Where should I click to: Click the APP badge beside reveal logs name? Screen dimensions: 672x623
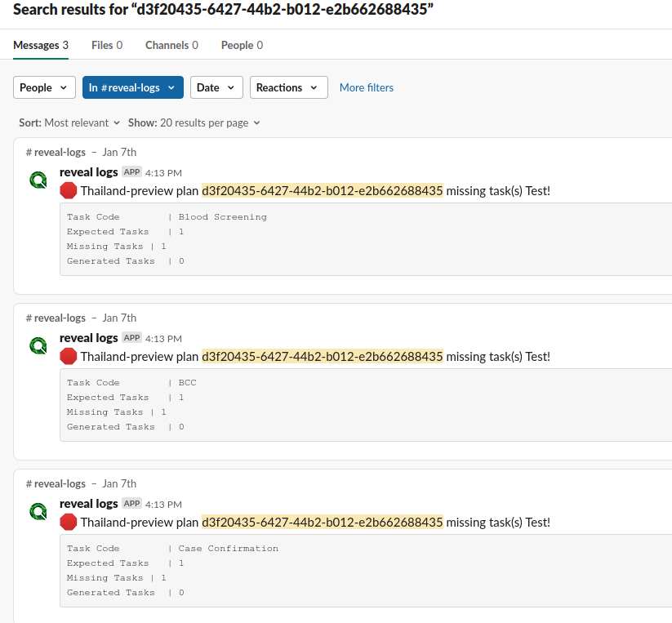pyautogui.click(x=131, y=171)
